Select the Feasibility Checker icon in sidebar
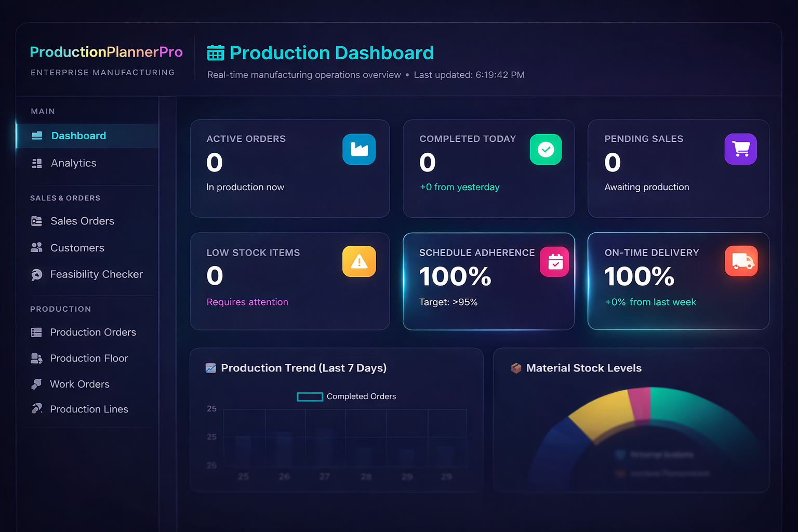 pos(36,274)
